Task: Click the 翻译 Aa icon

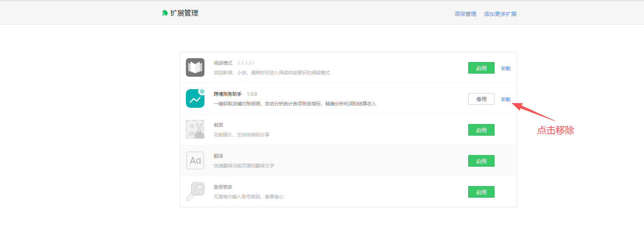Action: point(195,160)
